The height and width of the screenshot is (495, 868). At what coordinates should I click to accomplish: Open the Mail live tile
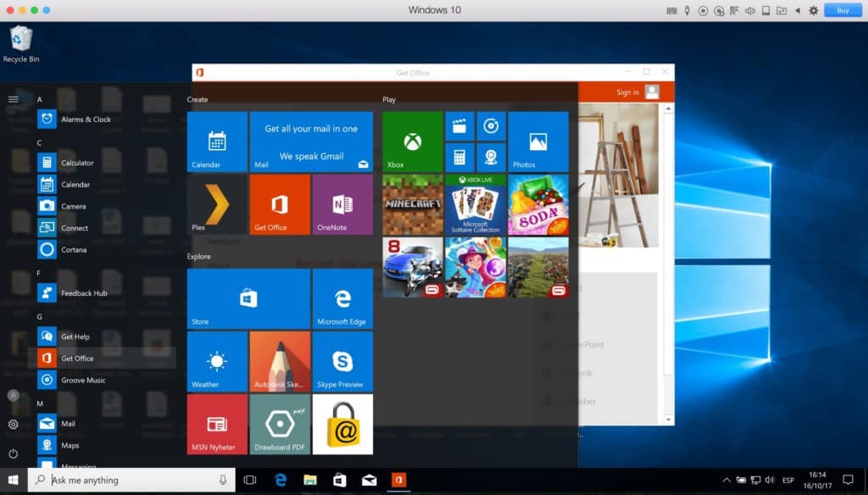(x=311, y=142)
